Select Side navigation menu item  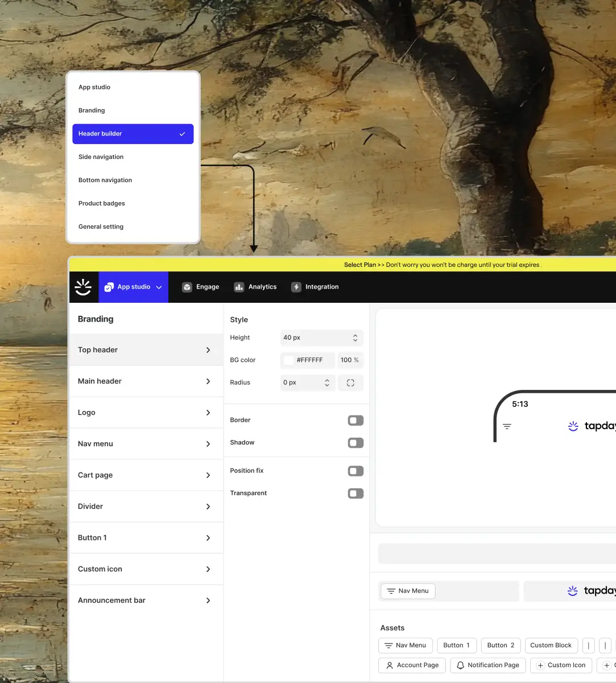pyautogui.click(x=133, y=157)
